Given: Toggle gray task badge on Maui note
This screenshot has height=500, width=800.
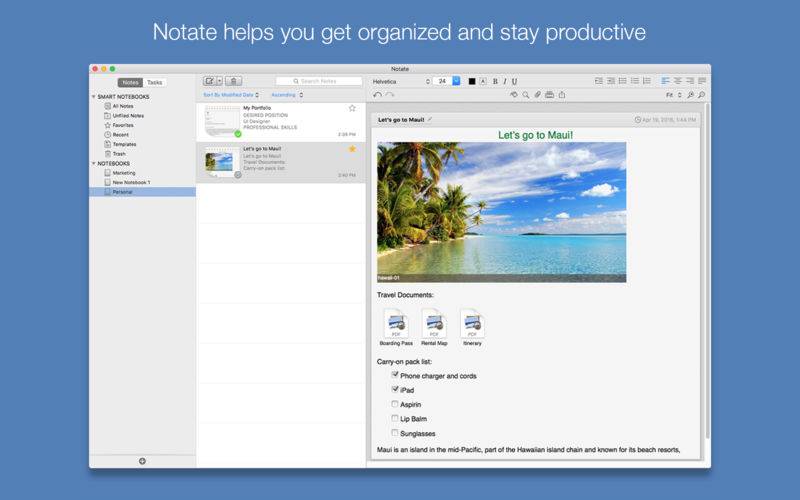Looking at the screenshot, I should [x=238, y=175].
